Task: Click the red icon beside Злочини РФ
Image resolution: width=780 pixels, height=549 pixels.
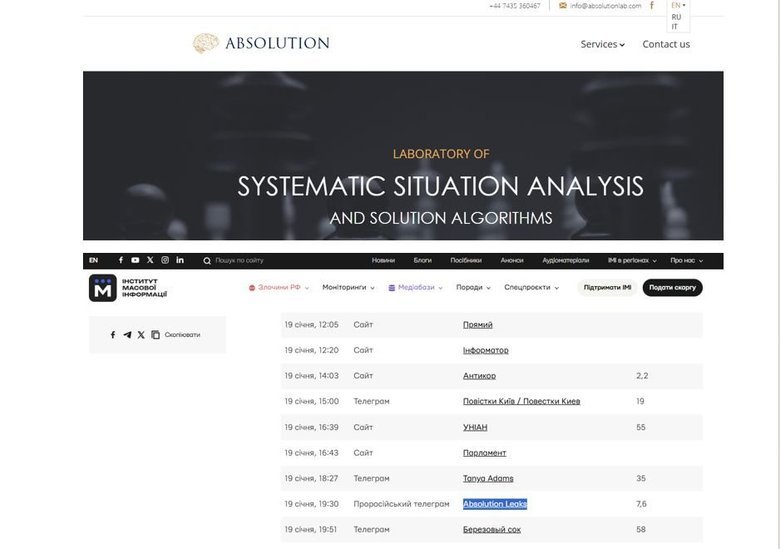Action: (x=252, y=287)
